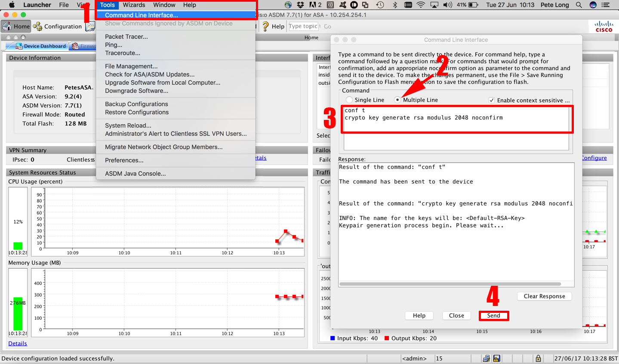Click the Go button next to help field
Screen dimensions: 619x364
[x=327, y=26]
